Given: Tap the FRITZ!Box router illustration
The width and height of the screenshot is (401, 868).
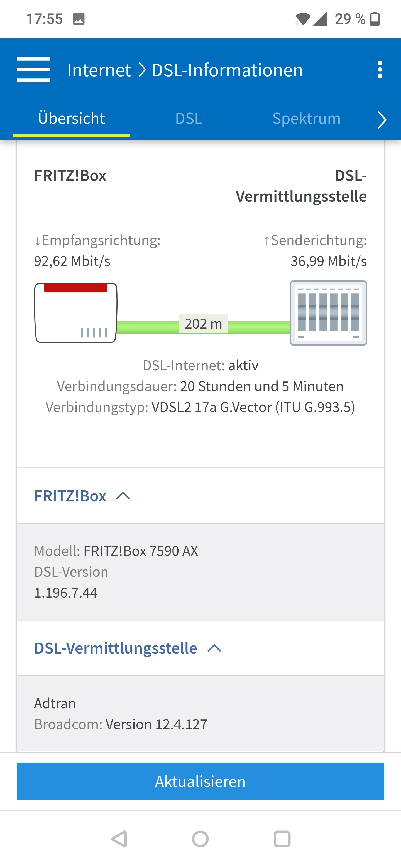Looking at the screenshot, I should tap(76, 313).
